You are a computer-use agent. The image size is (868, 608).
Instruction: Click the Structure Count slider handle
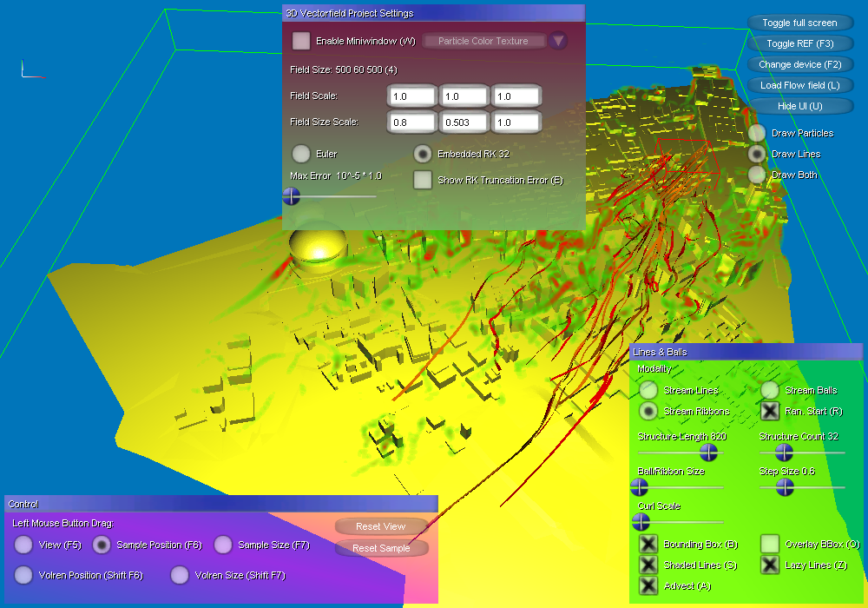click(784, 453)
